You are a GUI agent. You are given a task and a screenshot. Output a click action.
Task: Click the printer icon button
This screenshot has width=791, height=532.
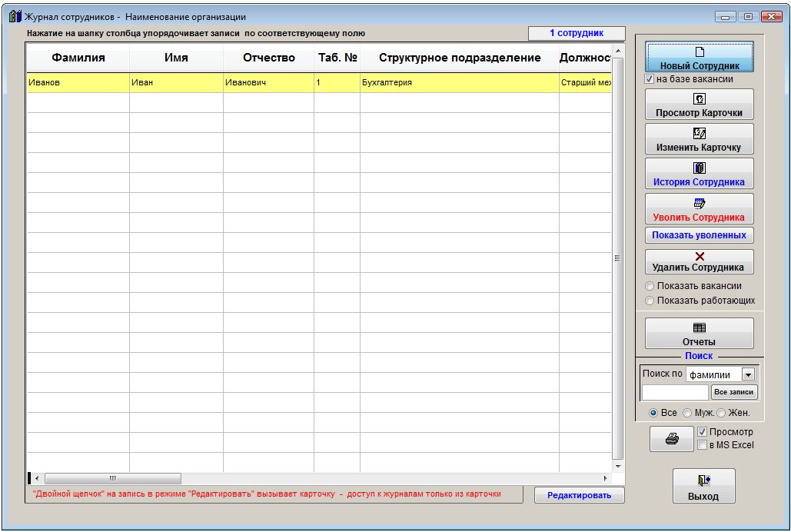pos(671,439)
